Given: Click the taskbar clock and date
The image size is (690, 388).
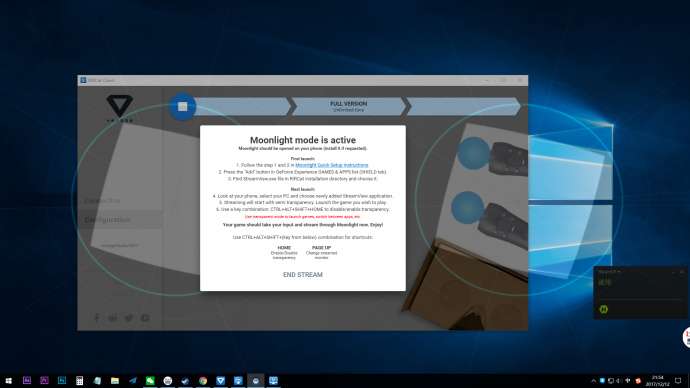Looking at the screenshot, I should point(657,381).
